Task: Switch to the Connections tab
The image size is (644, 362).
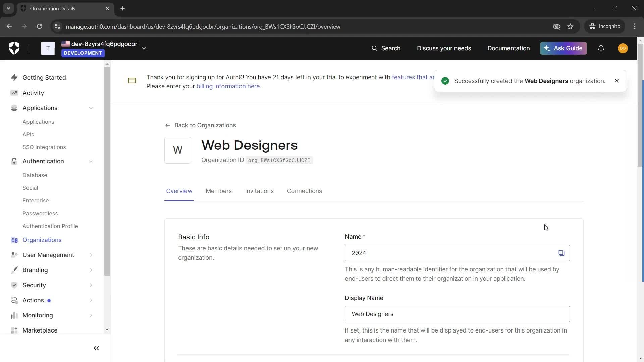Action: [305, 191]
